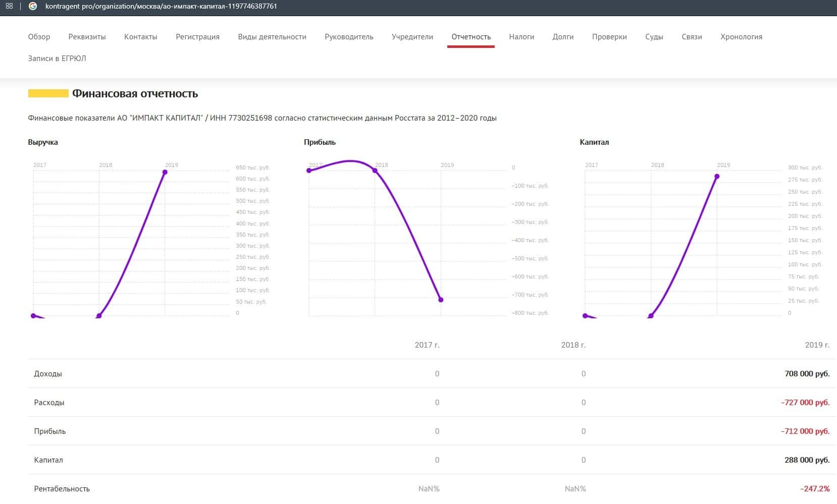Open the Руководитель tab

click(x=349, y=37)
